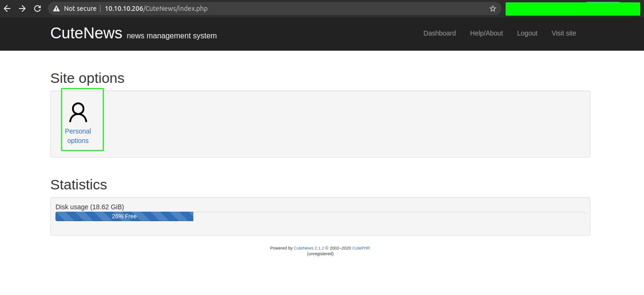Click the (unregistered) footer text
Screen dimensions: 644x295
320,254
